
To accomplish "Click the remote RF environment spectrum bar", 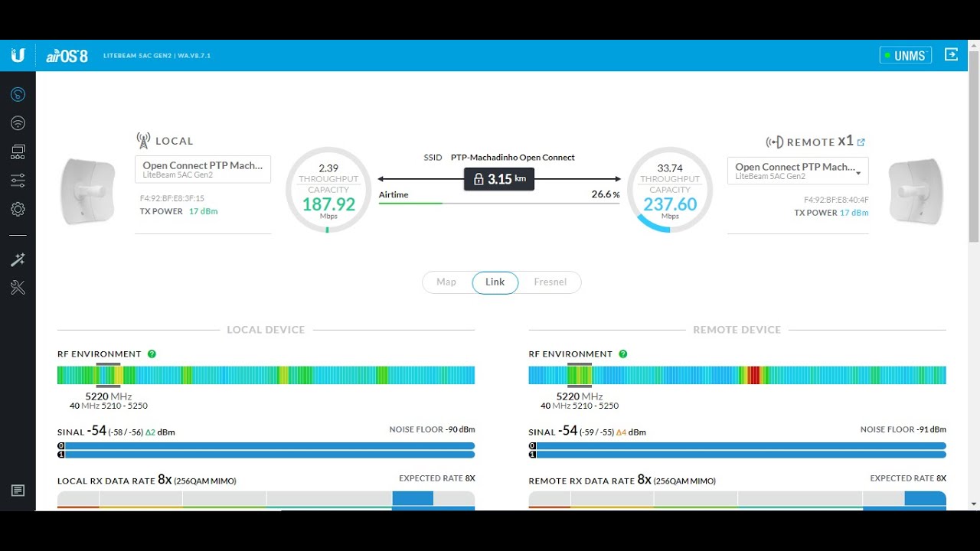I will [737, 375].
